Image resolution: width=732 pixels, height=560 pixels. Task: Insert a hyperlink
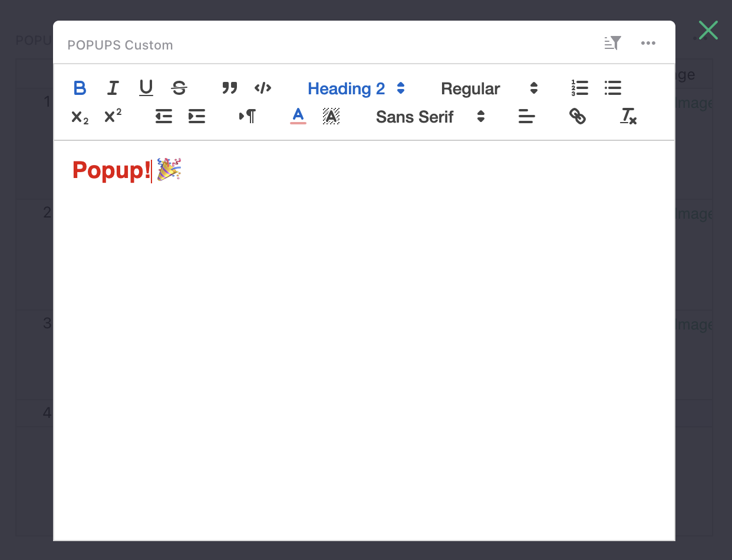click(x=578, y=116)
